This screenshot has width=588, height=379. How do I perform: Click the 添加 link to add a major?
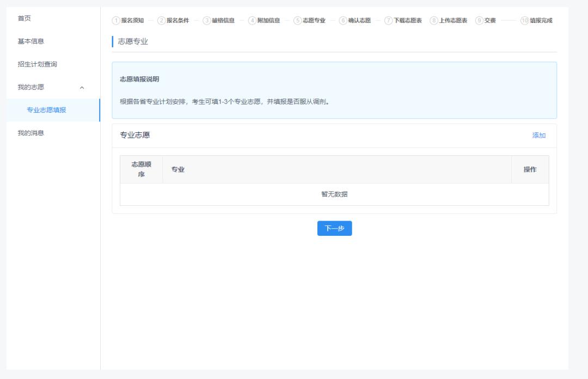tap(538, 136)
